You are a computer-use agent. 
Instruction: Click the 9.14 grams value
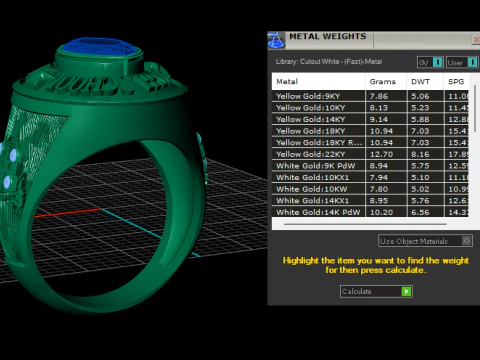pyautogui.click(x=379, y=119)
